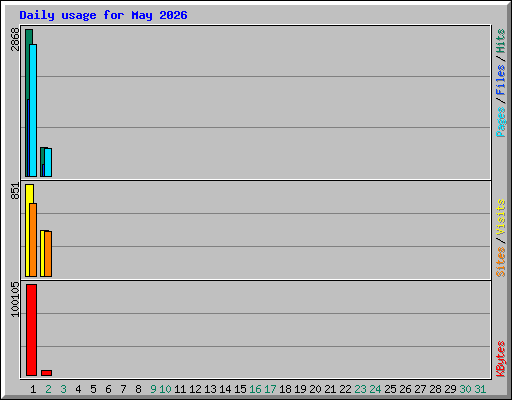This screenshot has height=400, width=512.
Task: Click day label 20 on the x-axis
Action: point(315,389)
